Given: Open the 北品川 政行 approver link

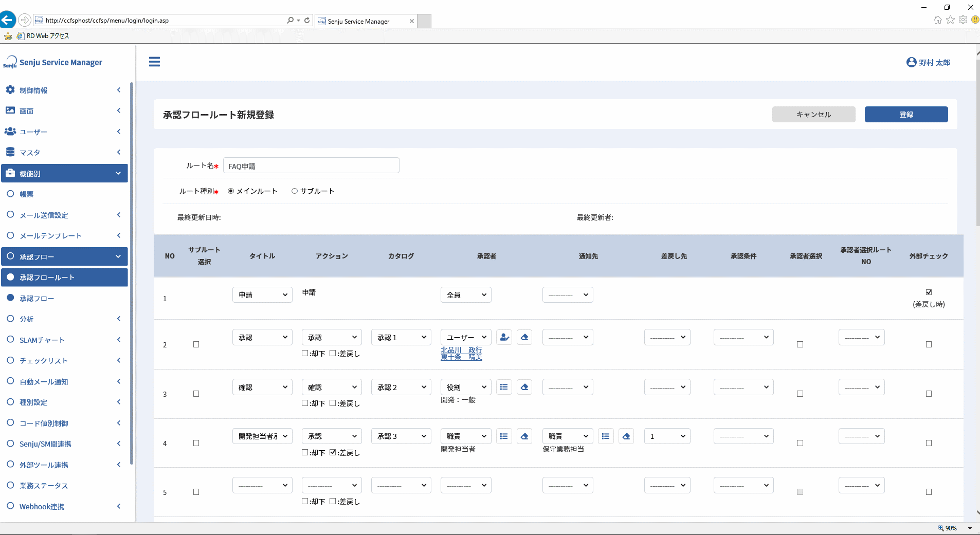Looking at the screenshot, I should click(461, 349).
